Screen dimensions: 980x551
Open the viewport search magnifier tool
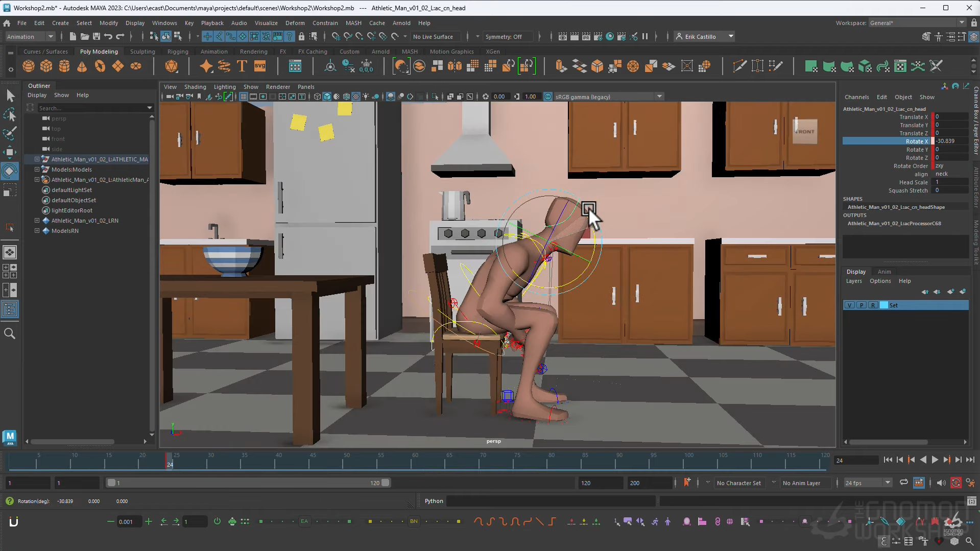(x=10, y=333)
